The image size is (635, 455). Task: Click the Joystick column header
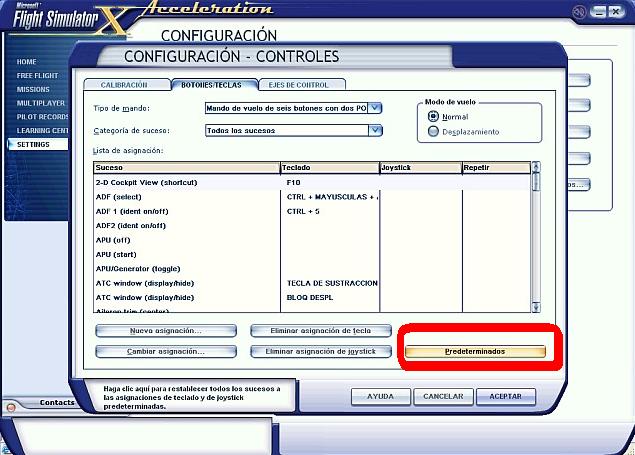coord(421,168)
